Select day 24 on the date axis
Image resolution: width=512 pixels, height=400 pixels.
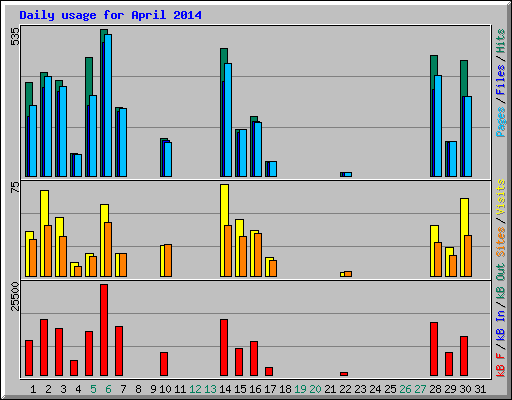[375, 389]
